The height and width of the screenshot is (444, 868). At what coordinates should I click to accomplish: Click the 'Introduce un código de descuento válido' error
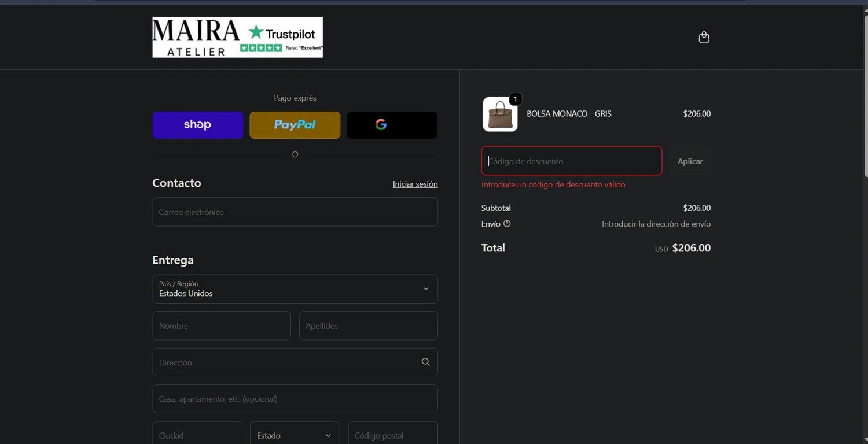click(553, 184)
